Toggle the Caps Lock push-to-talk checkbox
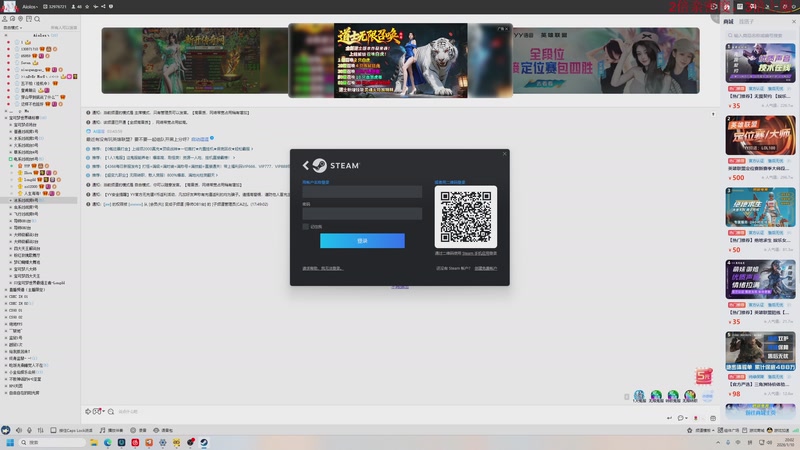 [x=53, y=430]
